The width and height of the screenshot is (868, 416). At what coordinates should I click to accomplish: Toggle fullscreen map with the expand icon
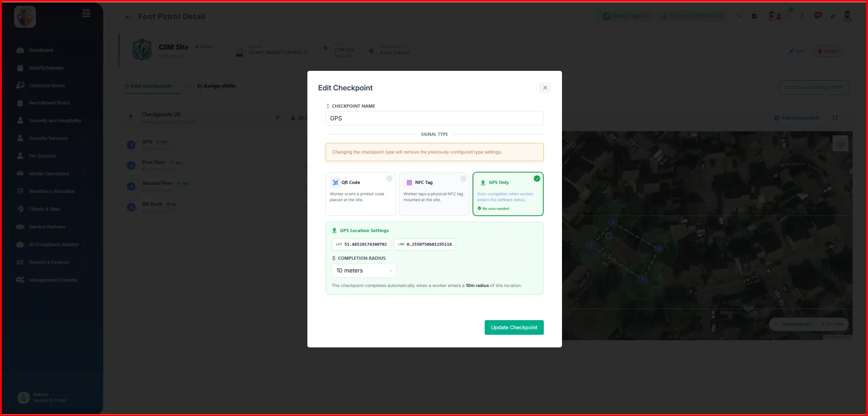(835, 118)
